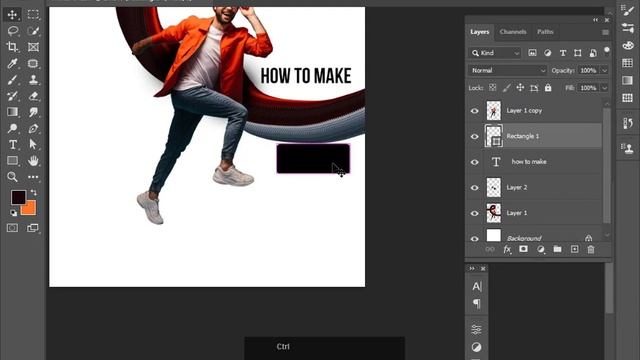
Task: Select the Hand tool
Action: pos(33,160)
